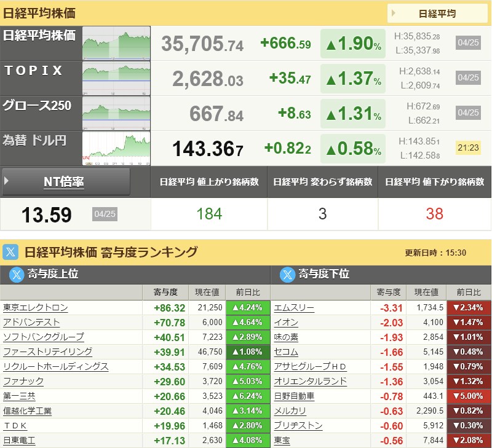Open オリエンタルランド stock link

coord(311,381)
